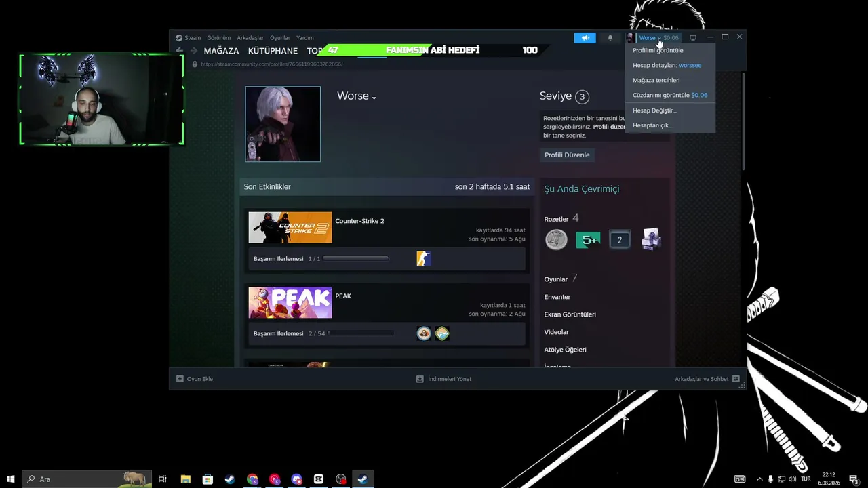Viewport: 868px width, 488px height.
Task: Go to the MAĞAZA tab
Action: coord(221,51)
